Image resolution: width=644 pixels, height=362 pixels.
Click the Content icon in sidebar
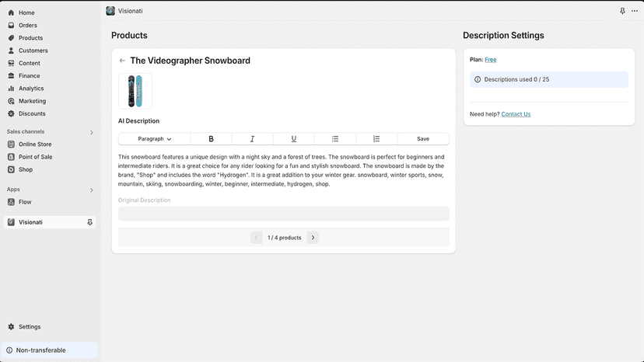tap(11, 63)
